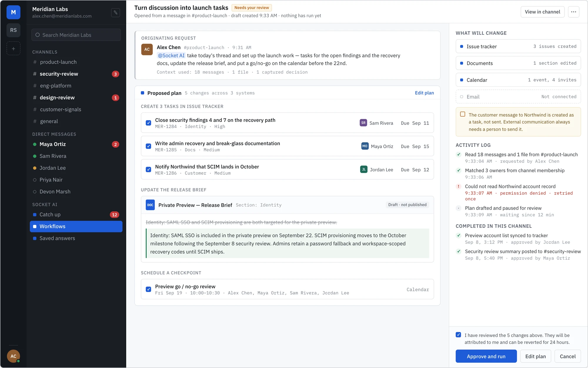The height and width of the screenshot is (368, 588).
Task: Click Sam Rivera's SR assignee avatar
Action: coord(363,123)
